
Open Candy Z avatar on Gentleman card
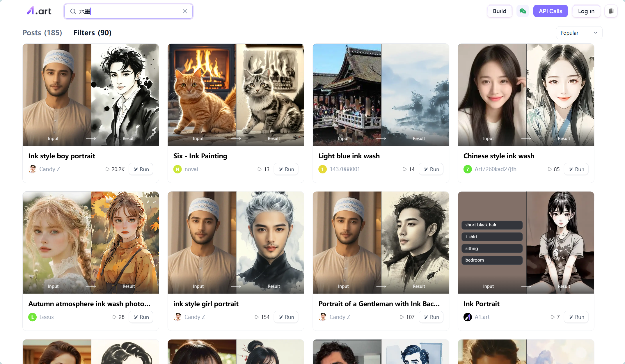pyautogui.click(x=322, y=317)
